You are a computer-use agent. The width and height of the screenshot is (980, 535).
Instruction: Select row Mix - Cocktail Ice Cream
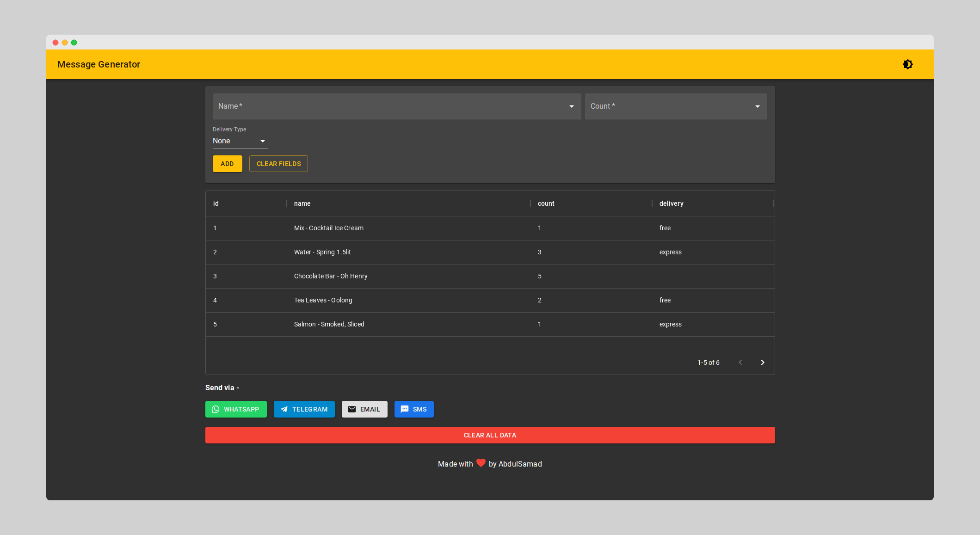click(x=490, y=228)
